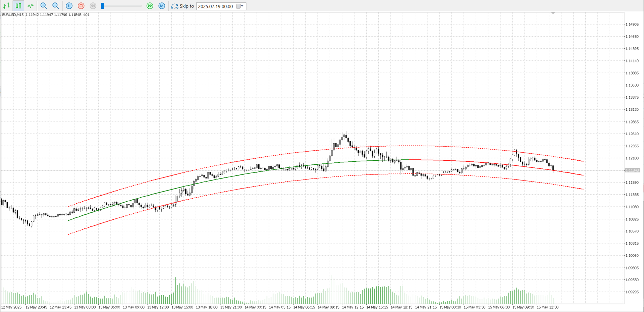Click price scale value 1.10570
Image resolution: width=644 pixels, height=312 pixels.
coord(632,231)
